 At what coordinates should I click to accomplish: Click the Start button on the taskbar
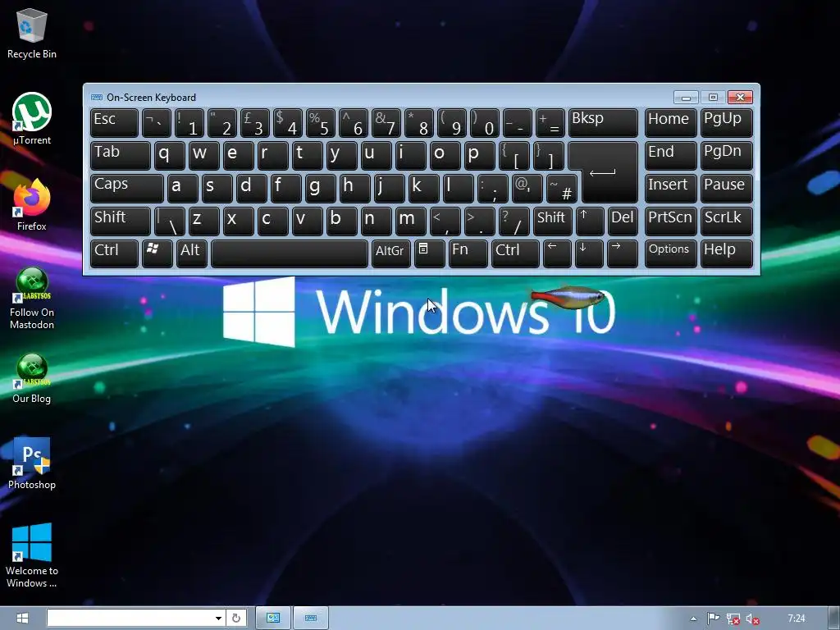(x=22, y=619)
